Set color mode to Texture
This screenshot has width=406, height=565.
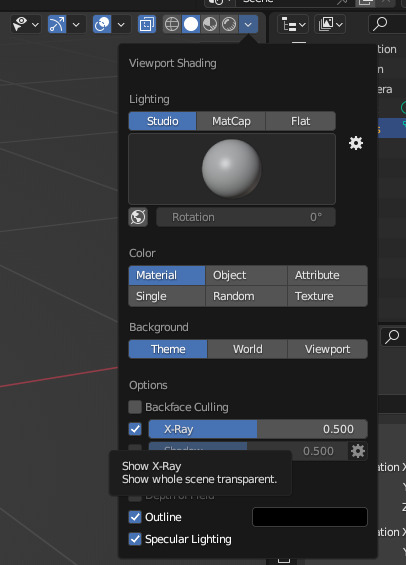click(x=327, y=296)
